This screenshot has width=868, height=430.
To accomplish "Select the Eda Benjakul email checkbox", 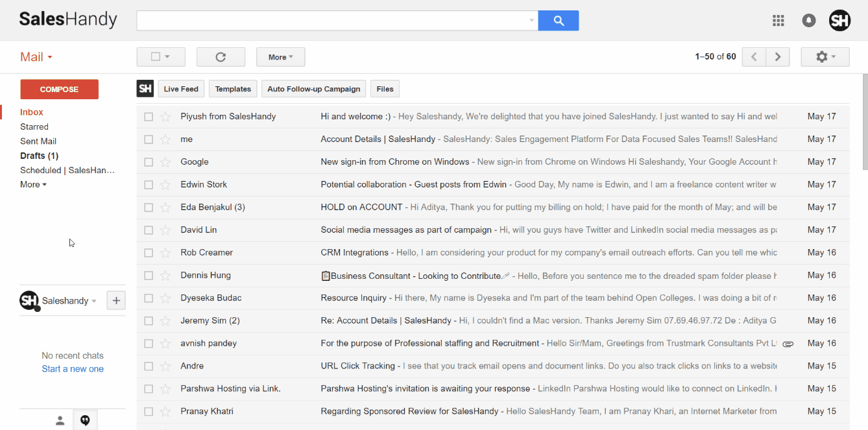I will click(149, 208).
